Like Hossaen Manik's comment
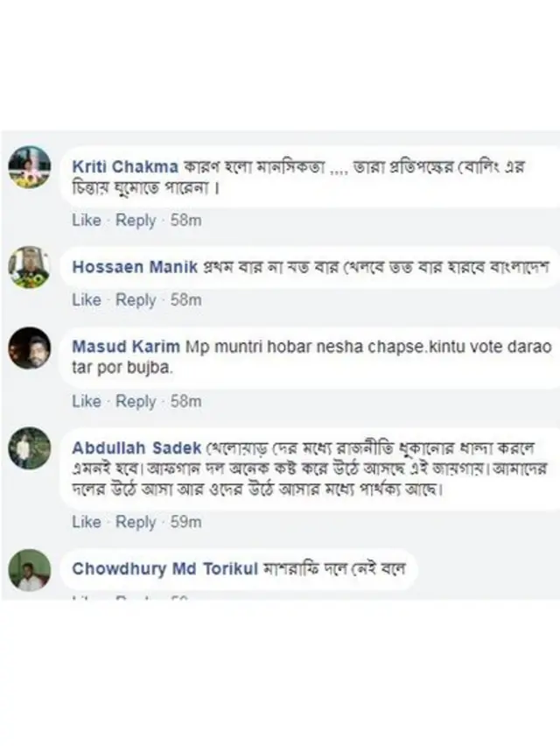This screenshot has height=746, width=560. [86, 299]
